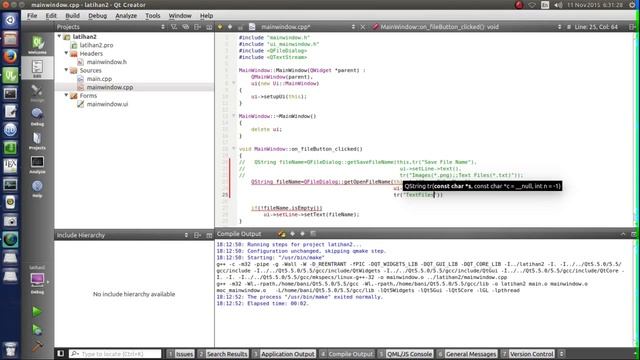Click the filter tree icon in Projects panel
640x360 pixels.
click(174, 27)
